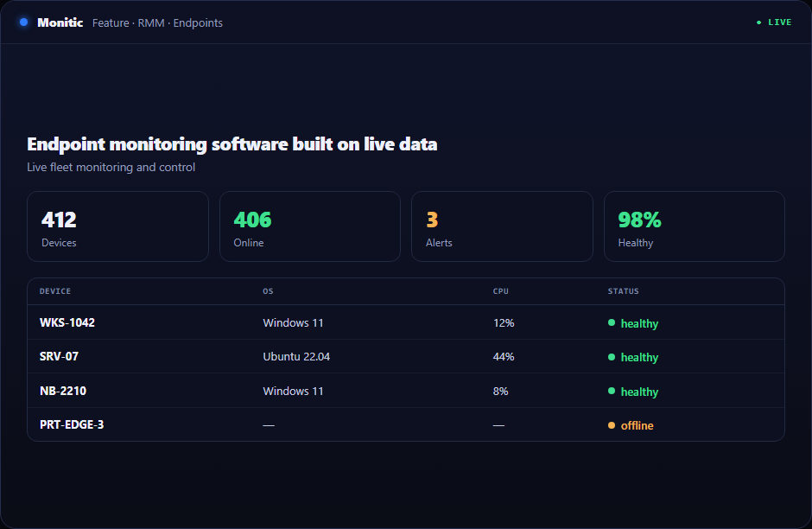
Task: Sort by the OS column header
Action: [x=268, y=291]
